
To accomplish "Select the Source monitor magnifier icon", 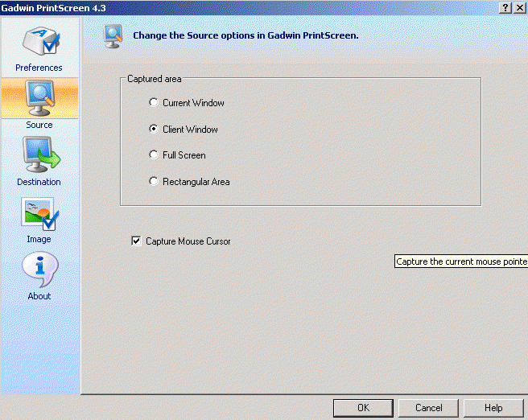I will [x=39, y=98].
